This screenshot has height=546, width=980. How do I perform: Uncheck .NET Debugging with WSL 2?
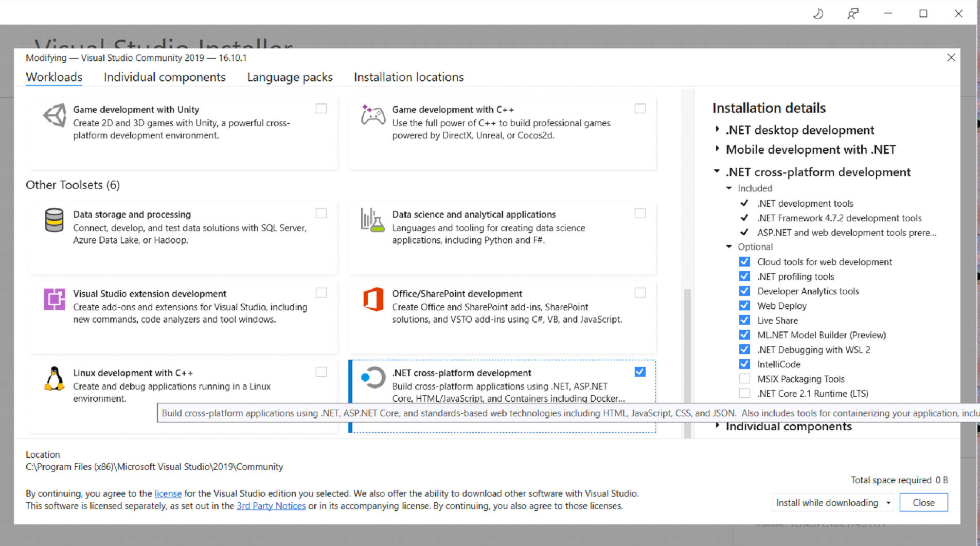click(x=744, y=349)
